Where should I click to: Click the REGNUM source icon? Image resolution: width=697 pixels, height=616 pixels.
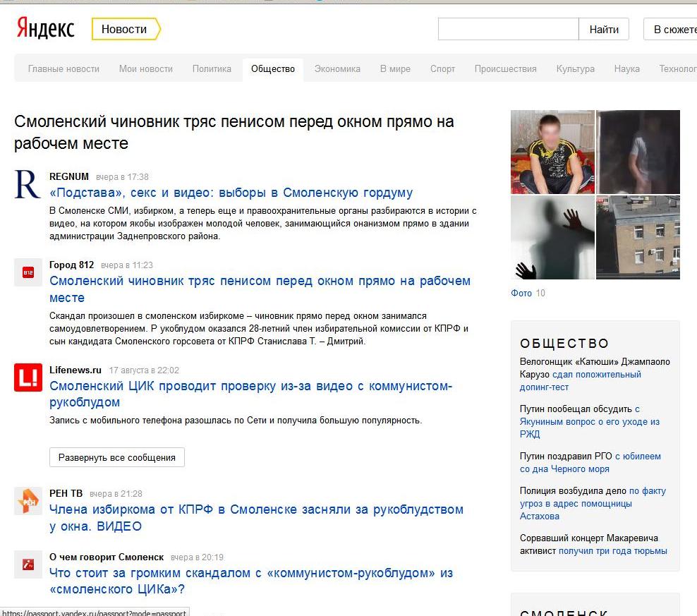click(x=28, y=184)
